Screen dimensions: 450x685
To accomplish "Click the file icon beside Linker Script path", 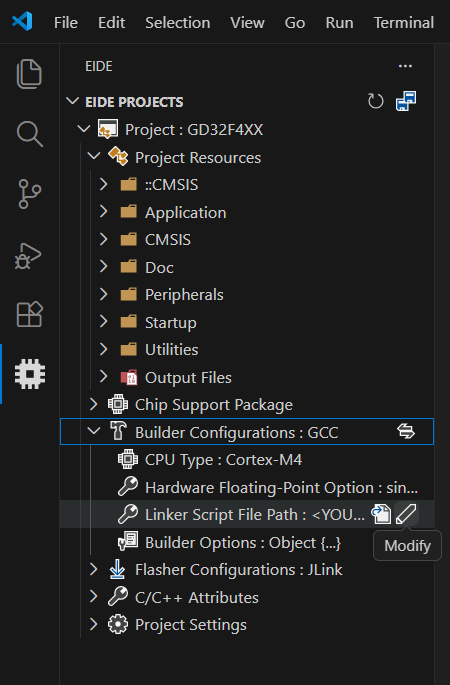I will pyautogui.click(x=381, y=514).
